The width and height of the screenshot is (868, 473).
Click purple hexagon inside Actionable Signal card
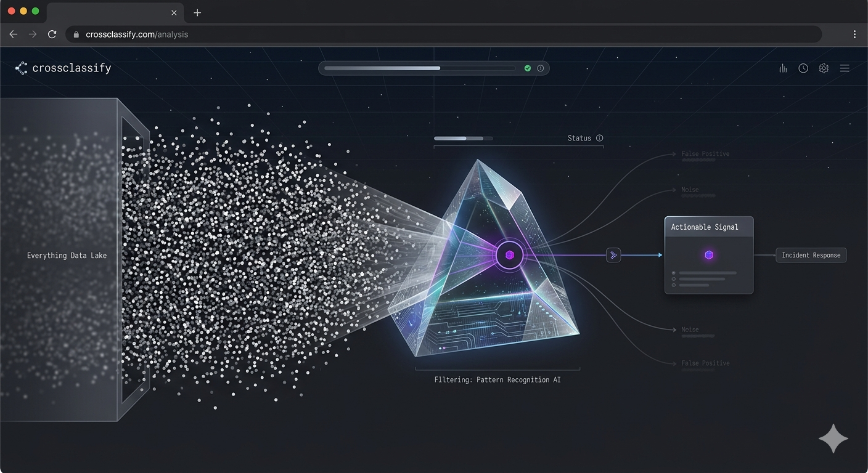[709, 255]
